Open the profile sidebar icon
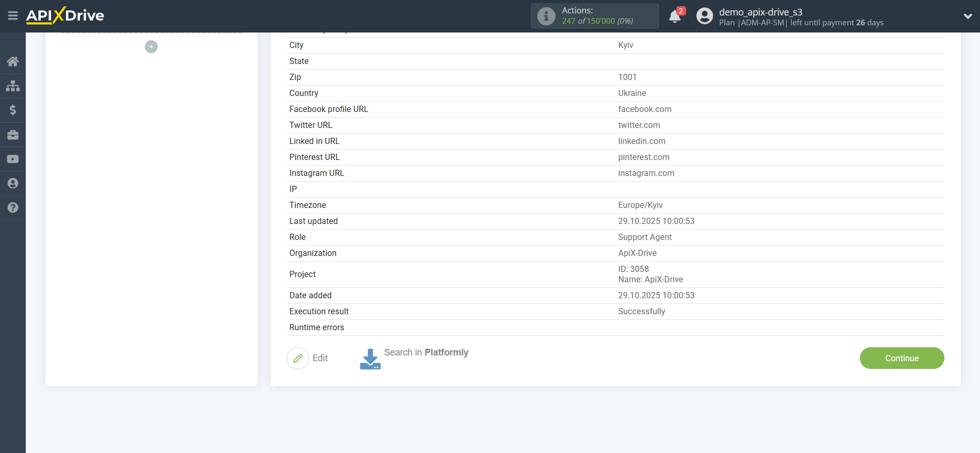The image size is (980, 453). pyautogui.click(x=13, y=183)
